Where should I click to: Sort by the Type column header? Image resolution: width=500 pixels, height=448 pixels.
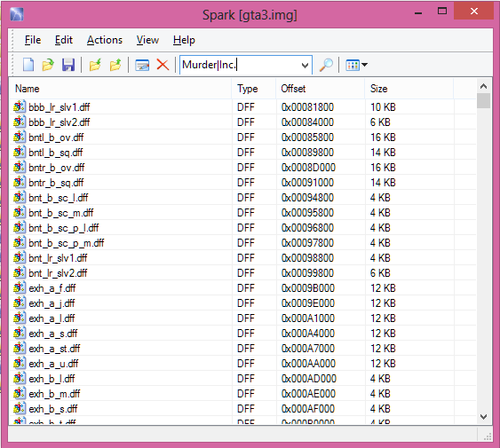[x=254, y=89]
